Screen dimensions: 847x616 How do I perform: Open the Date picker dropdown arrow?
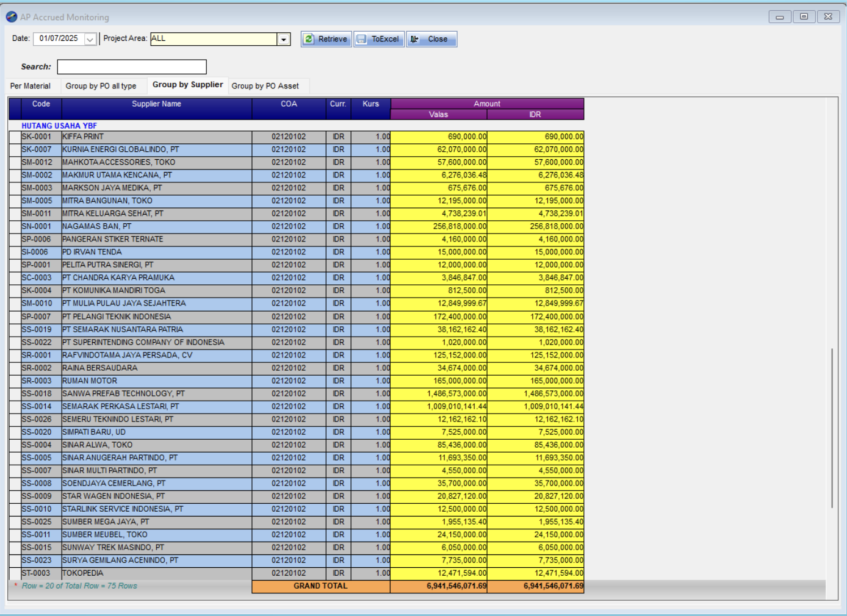(x=90, y=39)
